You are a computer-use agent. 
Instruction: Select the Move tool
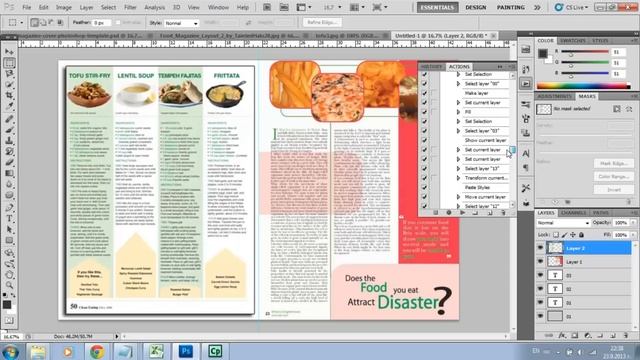point(9,52)
